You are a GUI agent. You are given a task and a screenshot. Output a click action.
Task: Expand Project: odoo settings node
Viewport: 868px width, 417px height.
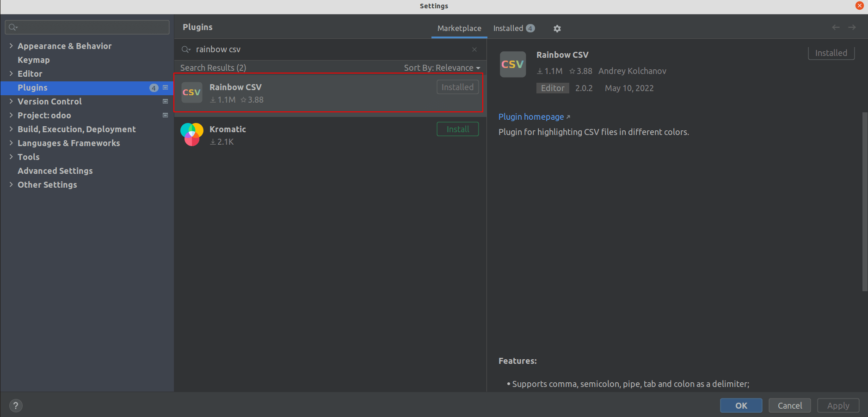[11, 115]
